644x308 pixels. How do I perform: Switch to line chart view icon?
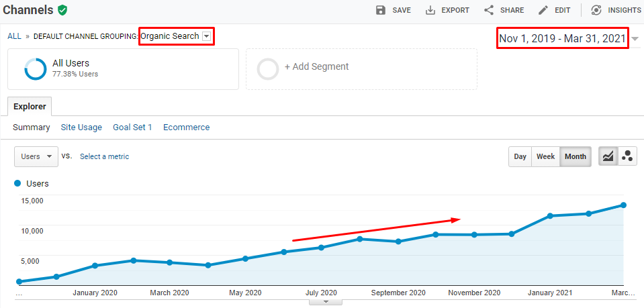(x=608, y=156)
